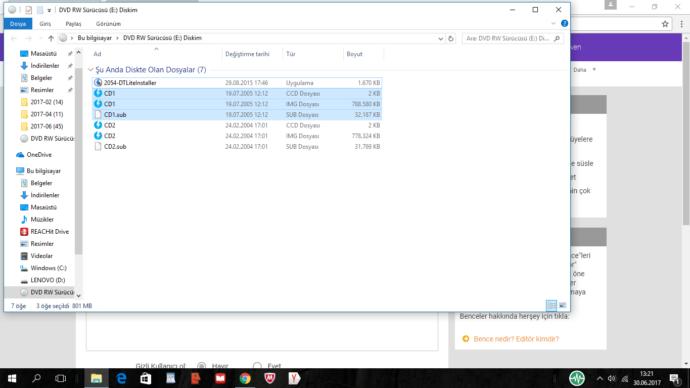Click Bu bilgisayar in the address path
This screenshot has height=388, width=690.
click(x=95, y=38)
